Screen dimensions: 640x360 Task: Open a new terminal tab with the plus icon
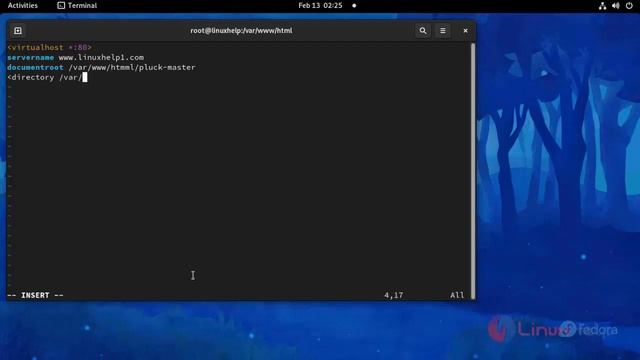tap(18, 31)
